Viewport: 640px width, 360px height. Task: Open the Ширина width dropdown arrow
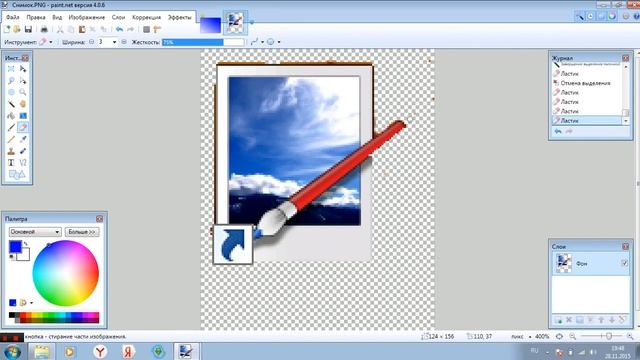114,42
